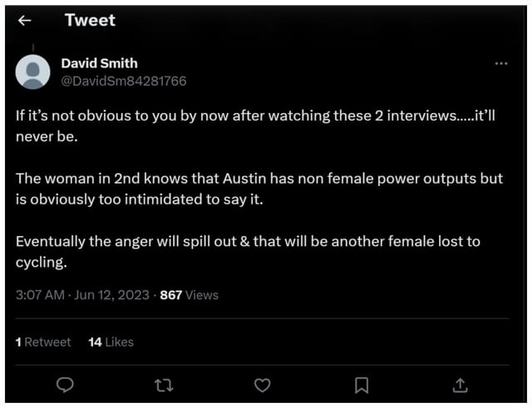Click the 867 Views count
Image resolution: width=532 pixels, height=408 pixels.
(x=189, y=294)
